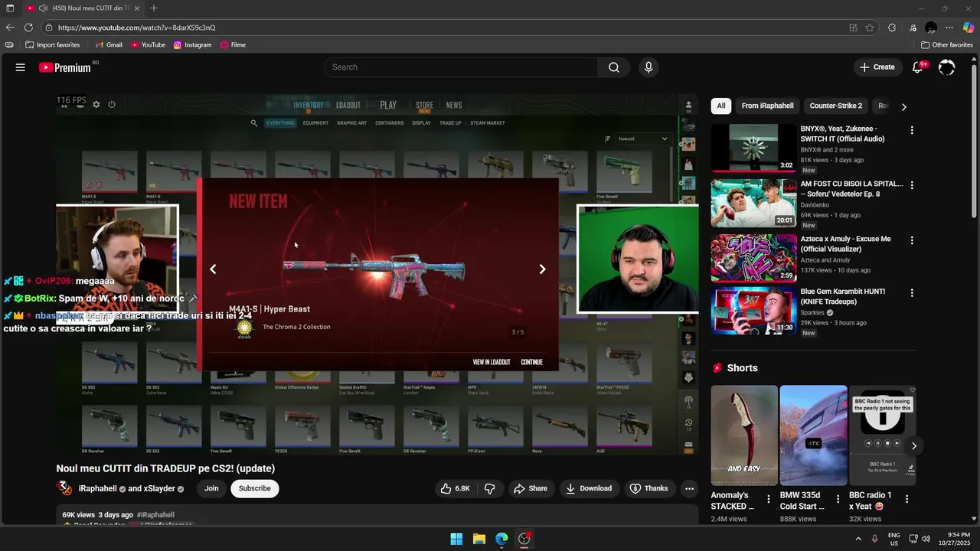980x551 pixels.
Task: Click the Create button
Action: coord(877,67)
